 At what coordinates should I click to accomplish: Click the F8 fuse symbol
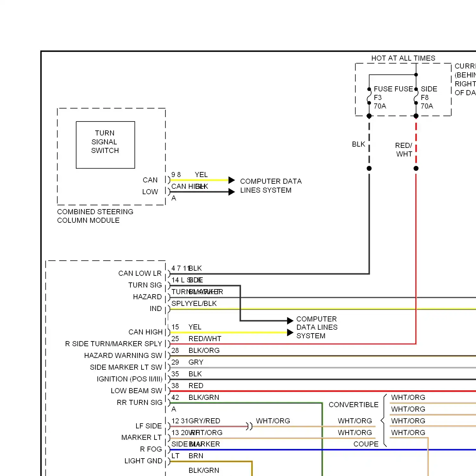pyautogui.click(x=416, y=96)
